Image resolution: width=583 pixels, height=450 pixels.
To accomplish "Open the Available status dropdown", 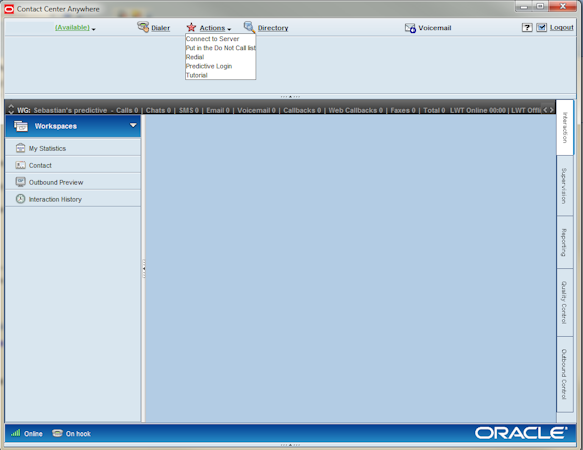I will [75, 28].
